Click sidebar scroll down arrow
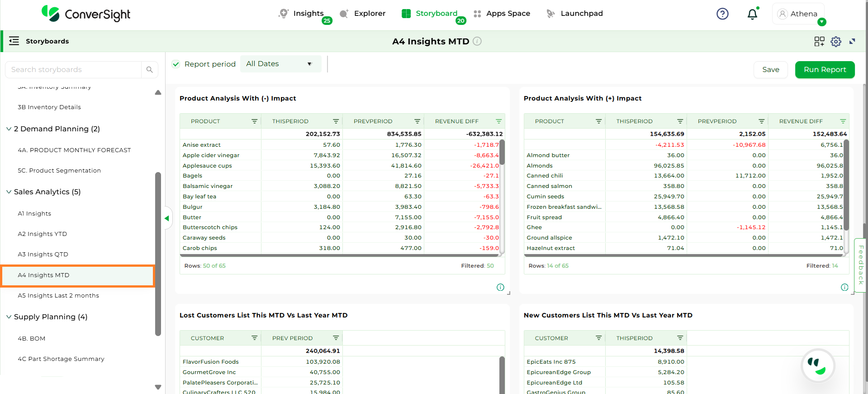868x394 pixels. (158, 387)
